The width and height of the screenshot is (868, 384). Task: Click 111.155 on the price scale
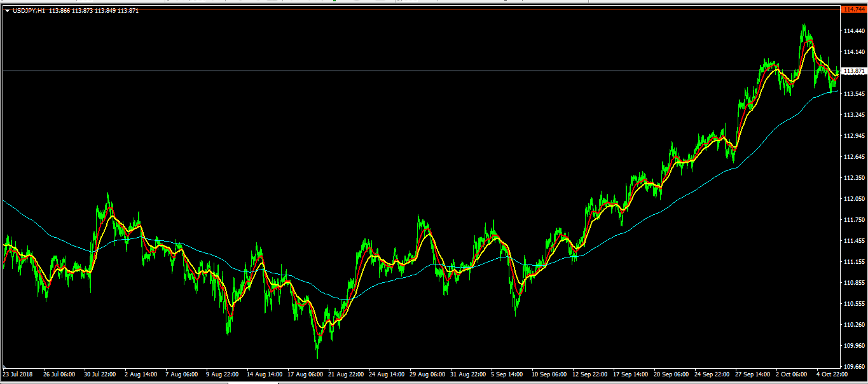(x=853, y=262)
